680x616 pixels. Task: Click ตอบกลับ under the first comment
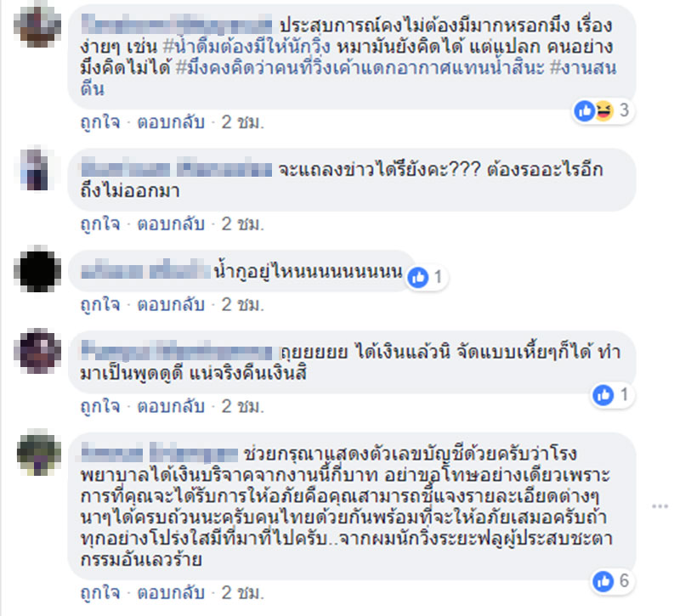(x=171, y=122)
